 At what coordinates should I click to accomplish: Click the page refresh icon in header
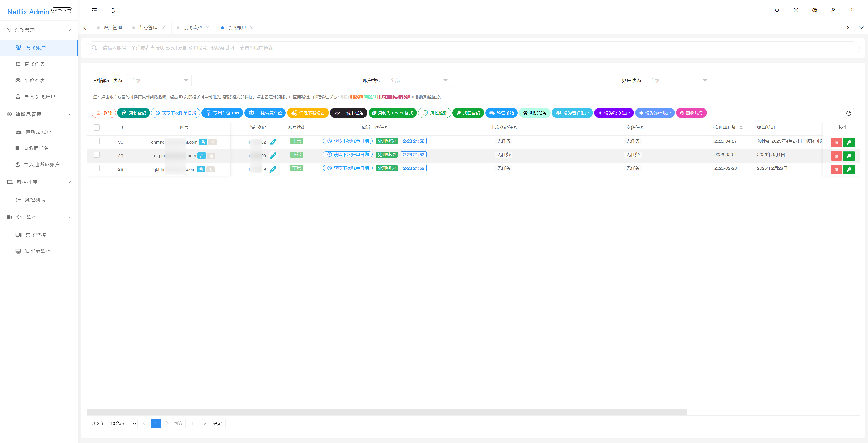[113, 10]
